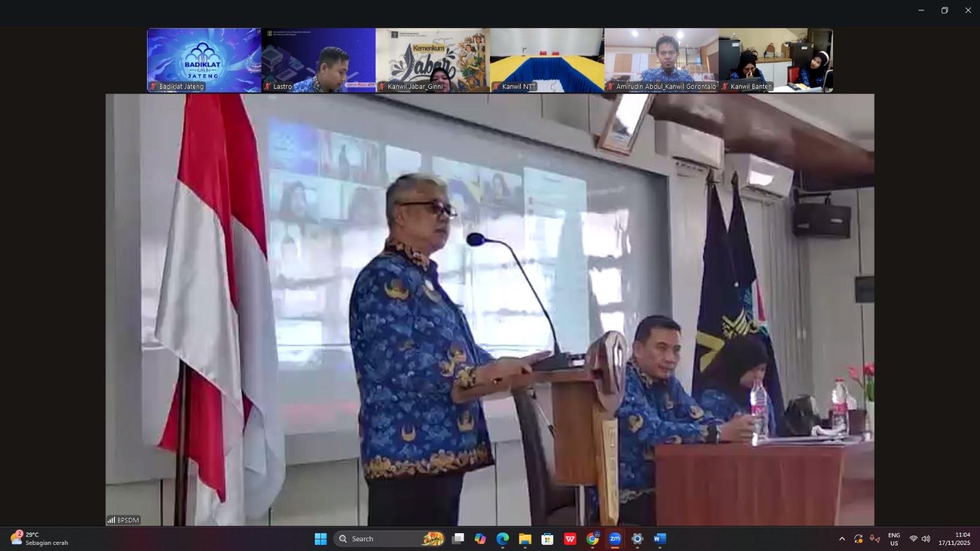Open clock and date panel
Image resolution: width=980 pixels, height=551 pixels.
coord(954,539)
